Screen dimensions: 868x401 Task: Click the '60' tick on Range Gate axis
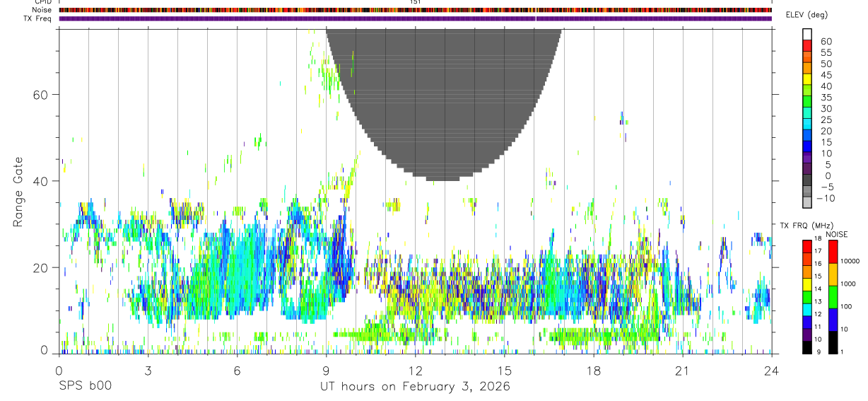pos(41,95)
